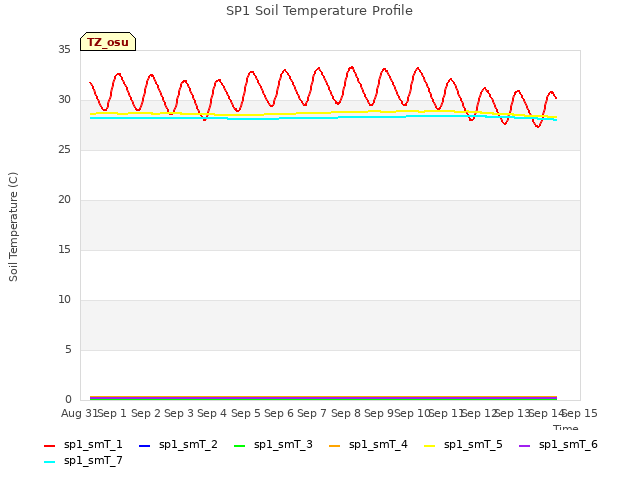This screenshot has width=640, height=480.
Task: Click the Sep 2 x-axis label
Action: point(146,413)
